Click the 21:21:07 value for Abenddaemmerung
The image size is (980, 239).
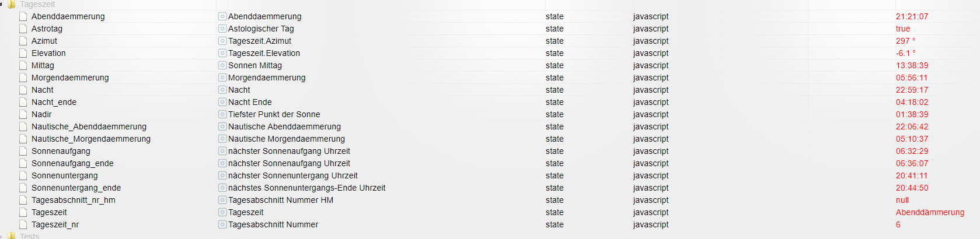(x=912, y=16)
